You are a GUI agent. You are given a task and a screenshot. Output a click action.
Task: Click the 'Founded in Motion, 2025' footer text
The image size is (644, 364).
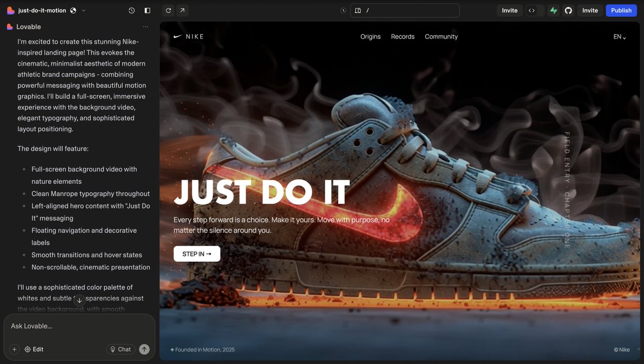[x=202, y=350]
